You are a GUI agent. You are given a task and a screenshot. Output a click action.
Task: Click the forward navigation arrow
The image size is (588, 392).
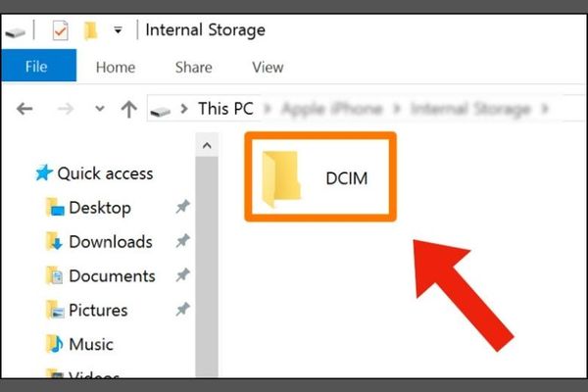(66, 109)
